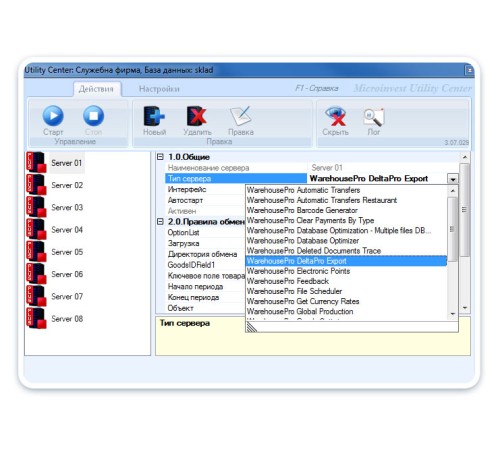Select Server 07 icon in list
500x450 pixels.
click(x=36, y=296)
